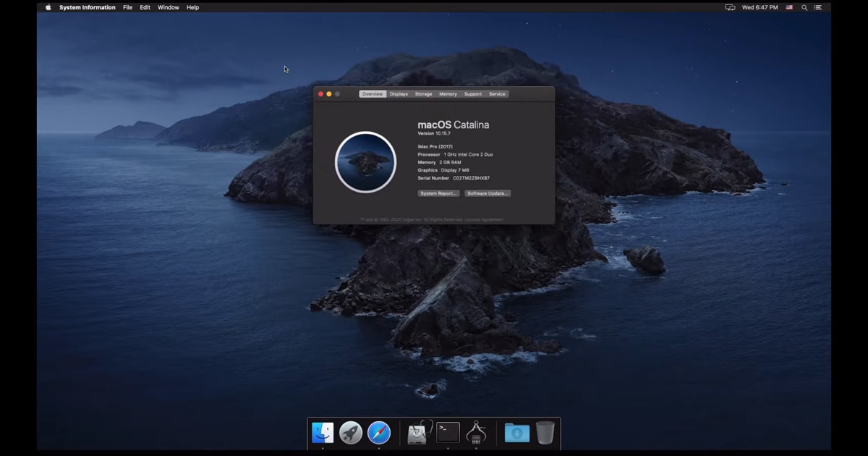Open the Apple menu

[48, 7]
